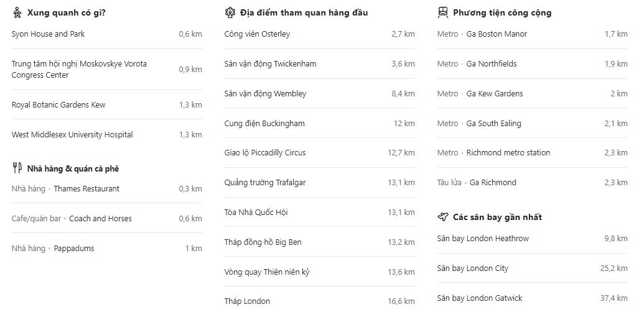Viewport: 644px width, 312px height.
Task: Click the top attractions icon
Action: tap(230, 12)
